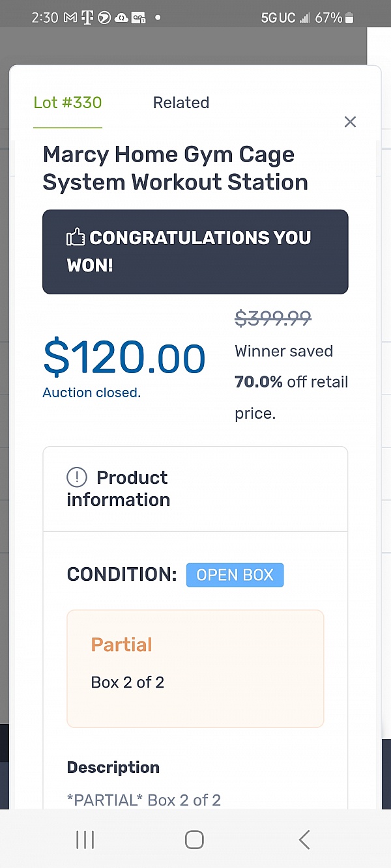Tap the T-Mobile notification icon

87,18
